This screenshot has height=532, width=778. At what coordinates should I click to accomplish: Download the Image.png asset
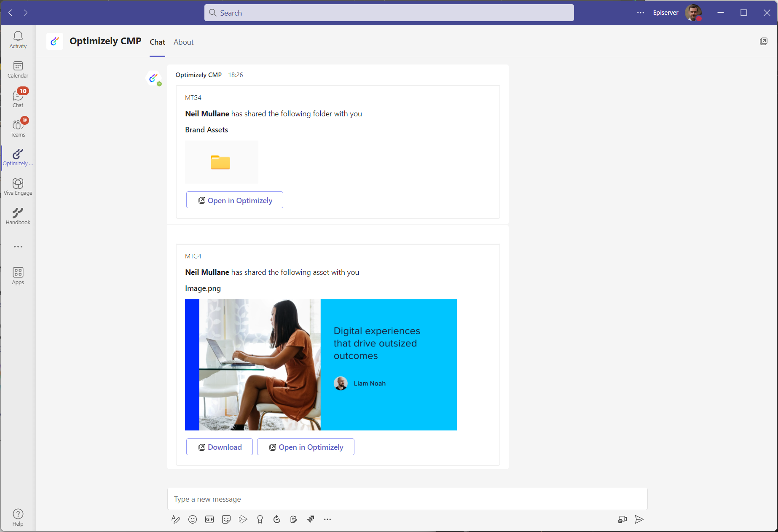click(220, 447)
